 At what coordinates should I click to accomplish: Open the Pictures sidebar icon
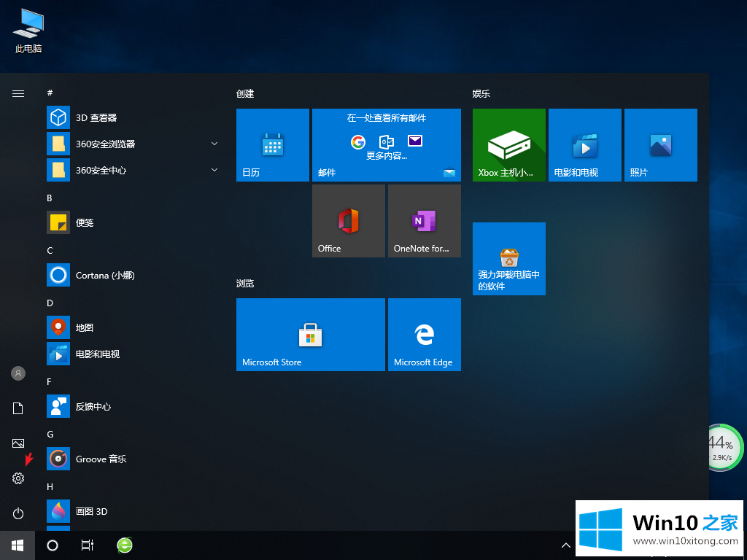coord(18,443)
